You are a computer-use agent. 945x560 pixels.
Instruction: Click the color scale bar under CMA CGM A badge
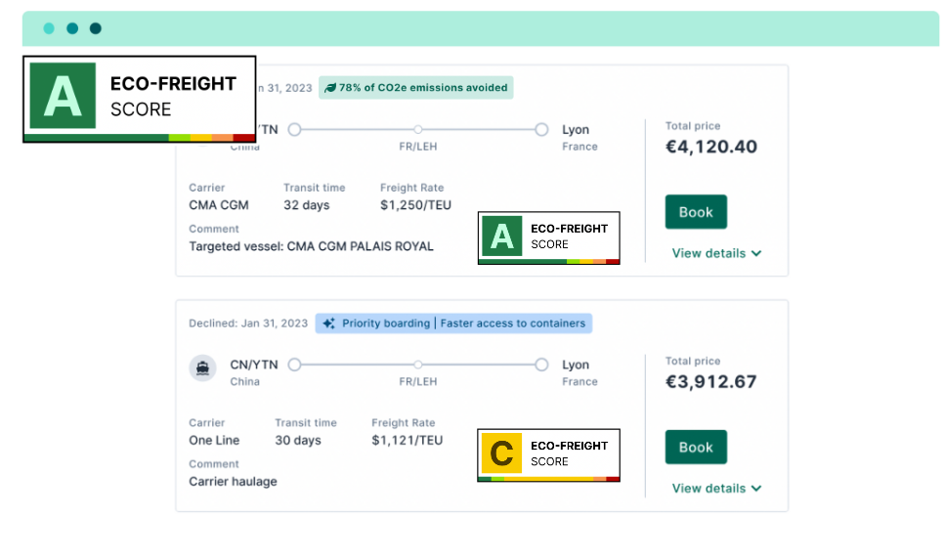coord(548,262)
